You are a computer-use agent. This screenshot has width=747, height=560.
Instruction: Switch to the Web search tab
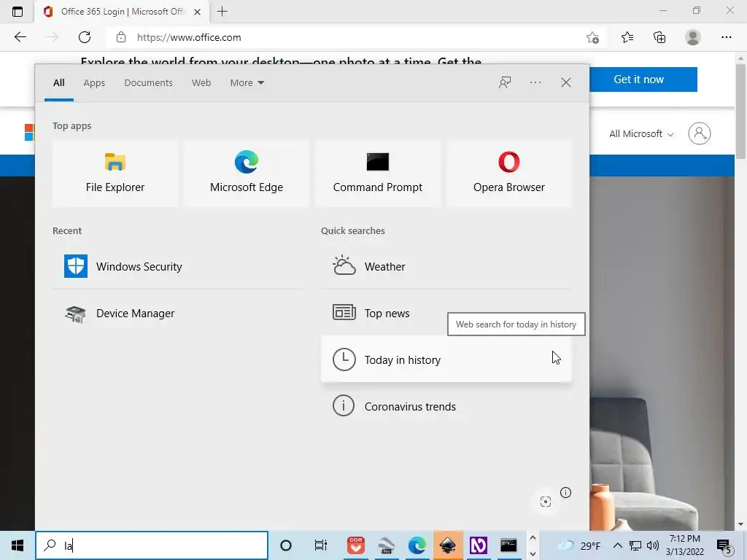point(201,83)
